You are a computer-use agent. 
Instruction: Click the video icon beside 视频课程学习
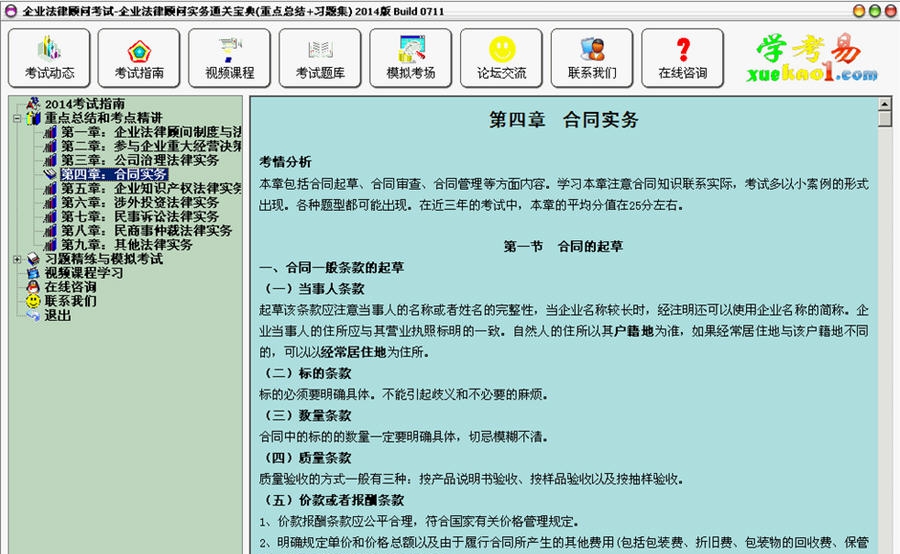click(33, 273)
